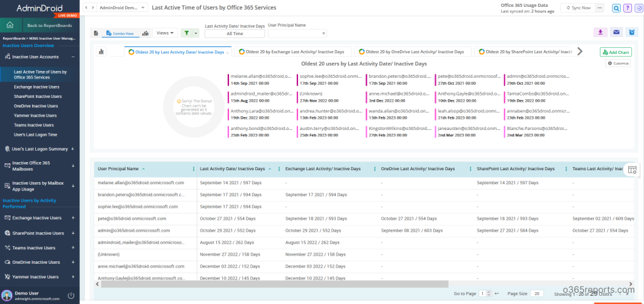Click the green filter funnel icon
The image size is (644, 304).
click(x=186, y=33)
